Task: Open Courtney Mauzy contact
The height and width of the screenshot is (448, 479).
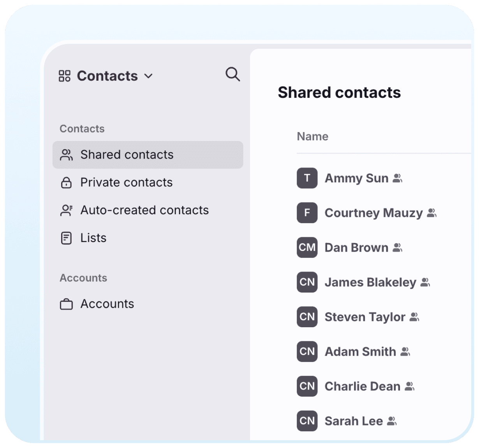Action: click(373, 213)
